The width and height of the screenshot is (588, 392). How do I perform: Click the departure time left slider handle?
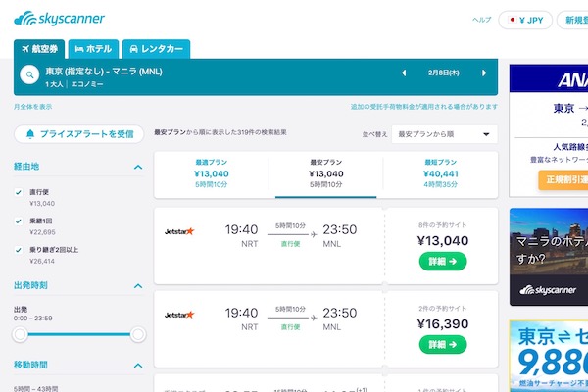(20, 334)
